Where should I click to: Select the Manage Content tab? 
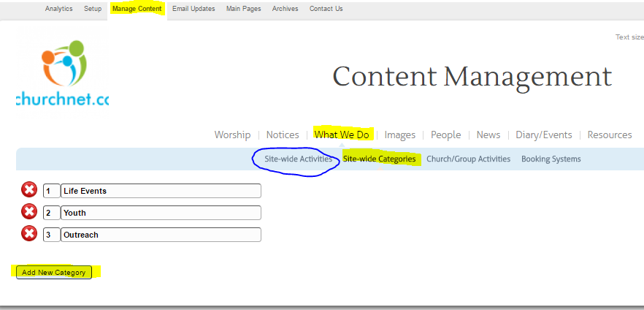pos(137,9)
